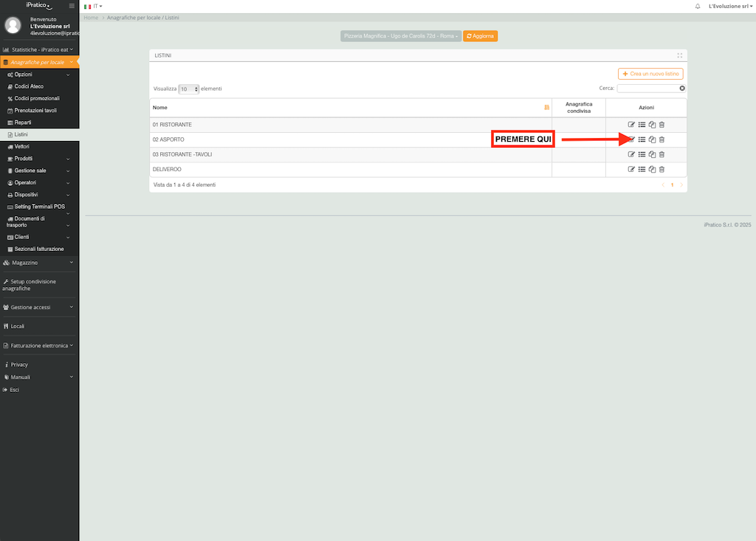Toggle the sidebar hamburger menu

[x=71, y=6]
